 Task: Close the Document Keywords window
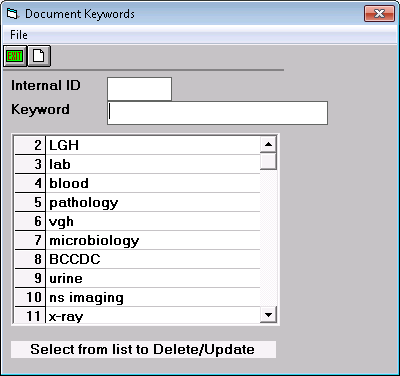(379, 14)
